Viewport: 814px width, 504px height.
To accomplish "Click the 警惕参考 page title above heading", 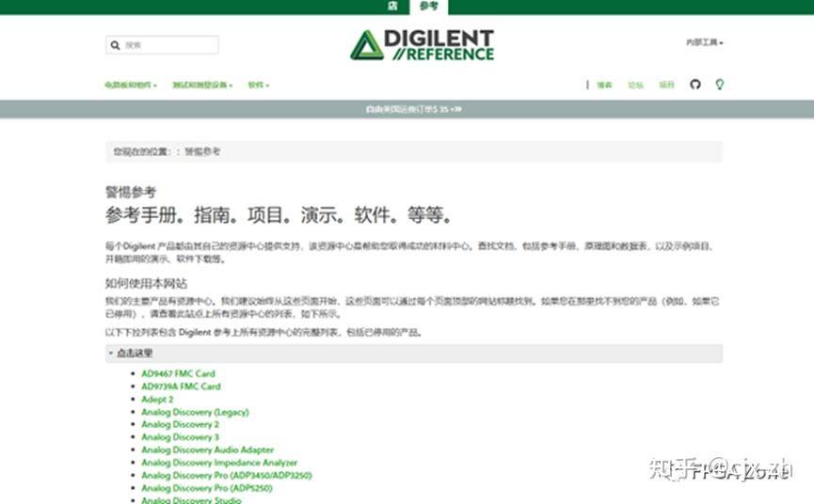I will pos(131,193).
